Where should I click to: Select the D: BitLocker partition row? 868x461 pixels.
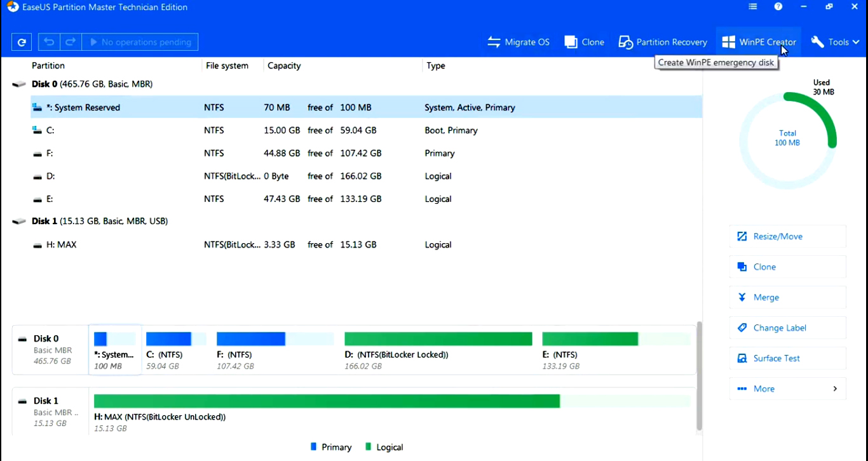366,176
